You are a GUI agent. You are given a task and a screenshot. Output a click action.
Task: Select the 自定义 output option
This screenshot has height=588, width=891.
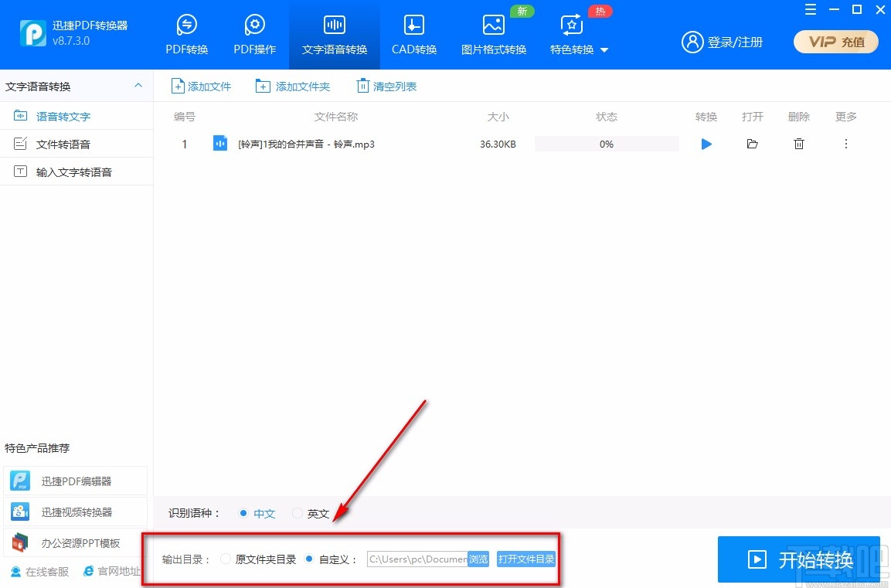click(x=309, y=559)
